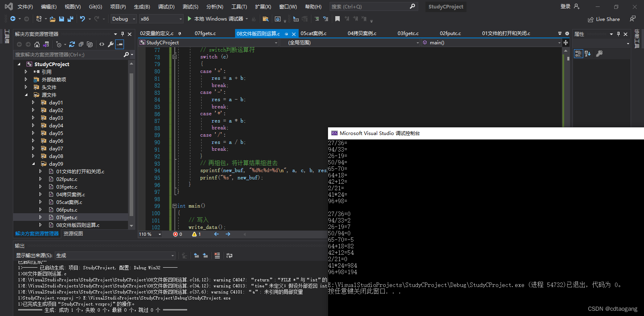Click the home icon in Solution Explorer
The width and height of the screenshot is (644, 316).
click(x=37, y=44)
